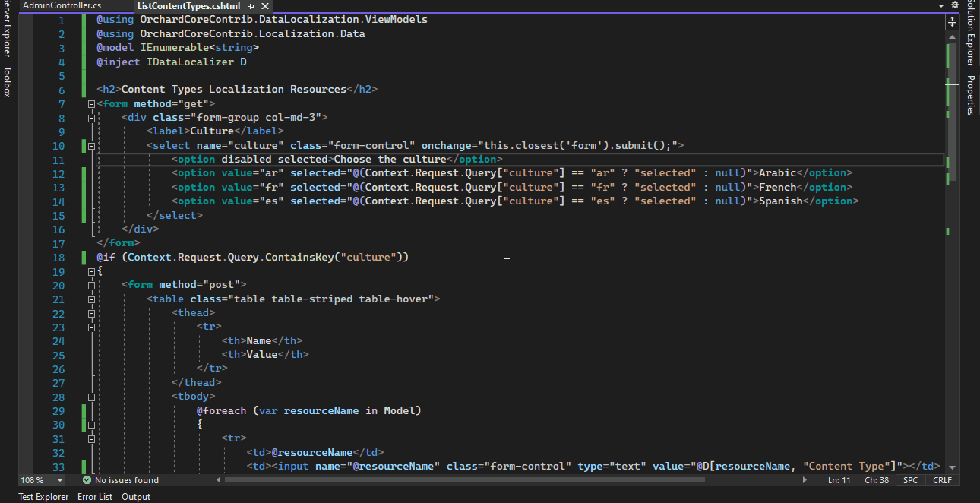Click the CRLF line ending indicator
The height and width of the screenshot is (503, 980).
click(x=941, y=479)
